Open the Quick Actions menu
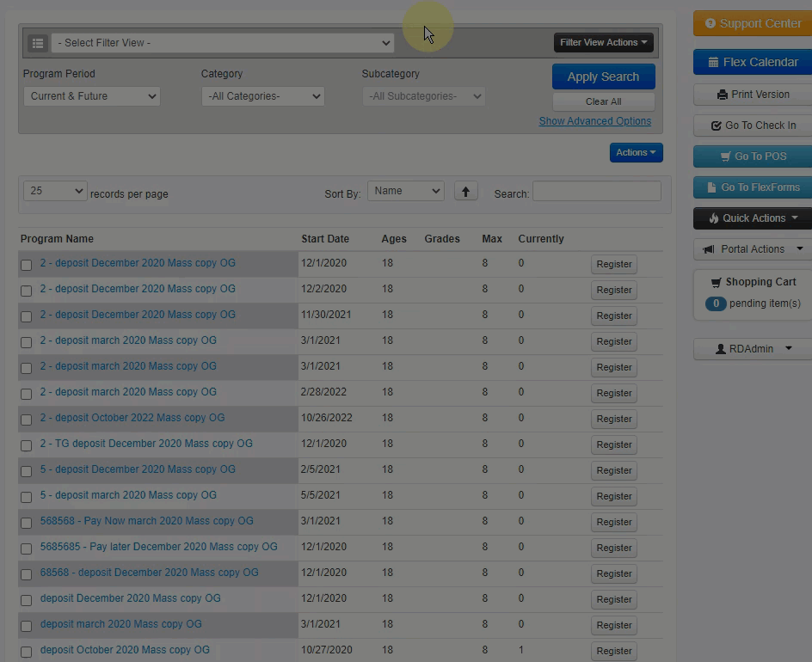 (753, 218)
